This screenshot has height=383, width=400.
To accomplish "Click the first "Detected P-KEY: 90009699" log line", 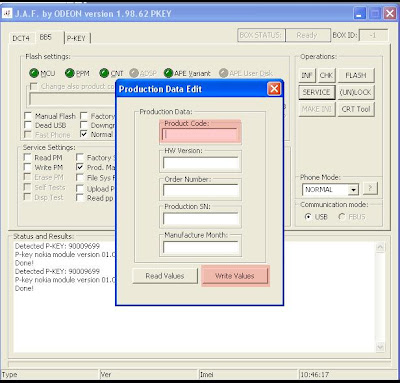I will [57, 246].
